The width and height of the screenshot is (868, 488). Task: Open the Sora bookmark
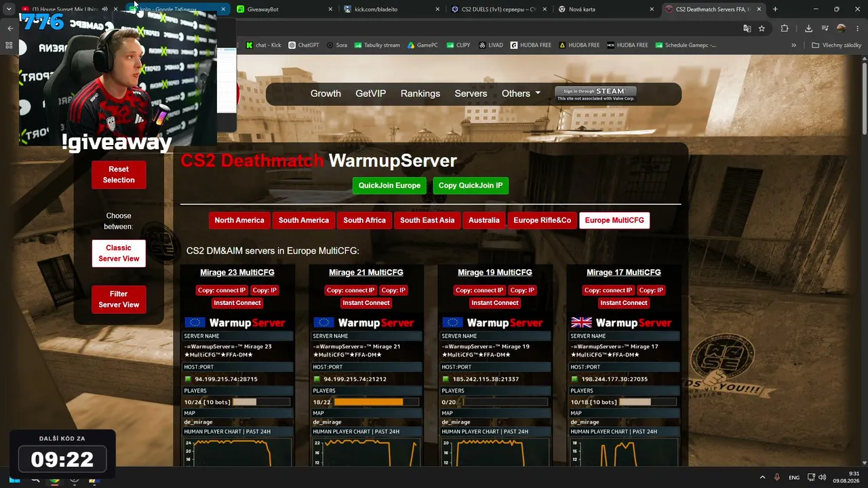coord(337,45)
